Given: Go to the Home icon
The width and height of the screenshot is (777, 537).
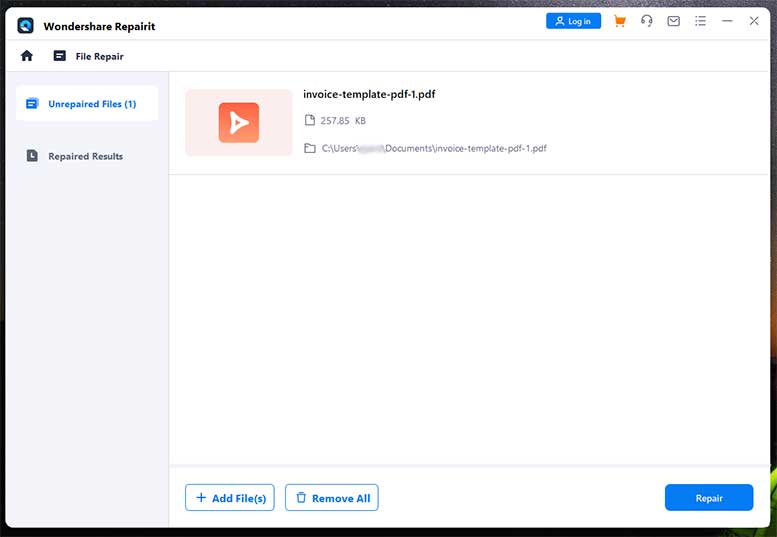Looking at the screenshot, I should 27,55.
